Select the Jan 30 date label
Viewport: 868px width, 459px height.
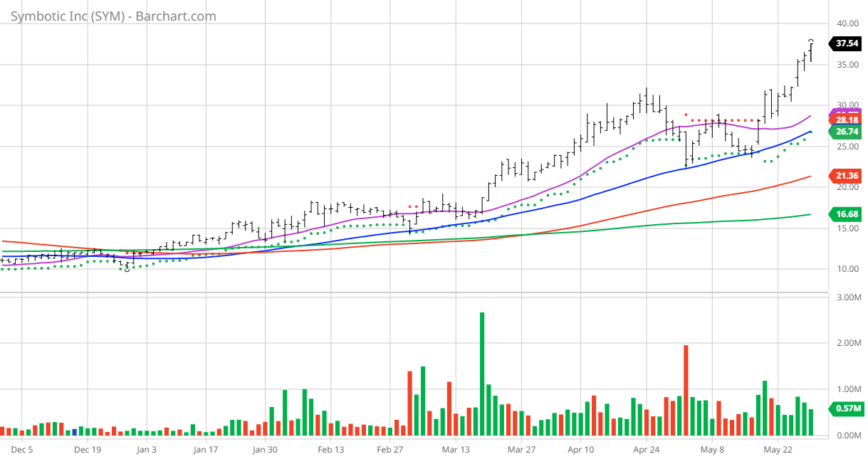(x=265, y=450)
